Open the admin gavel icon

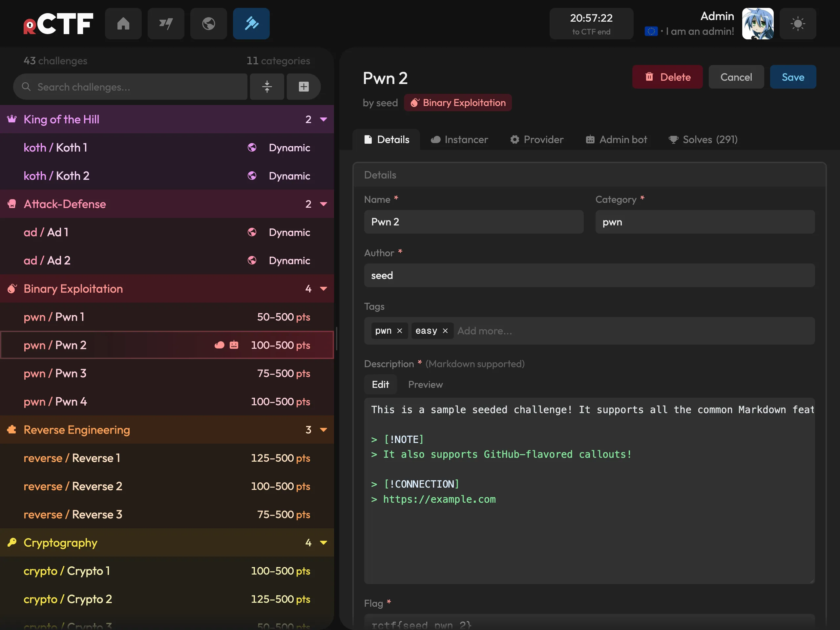point(251,24)
